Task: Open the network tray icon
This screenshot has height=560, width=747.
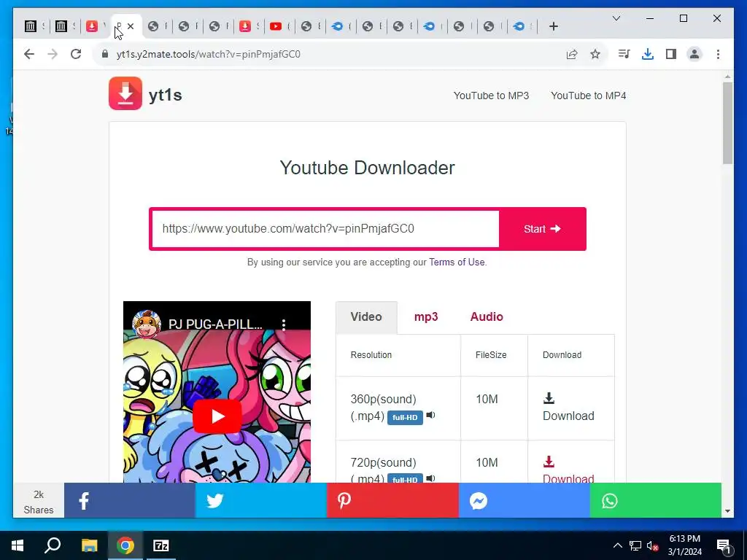Action: coord(635,545)
